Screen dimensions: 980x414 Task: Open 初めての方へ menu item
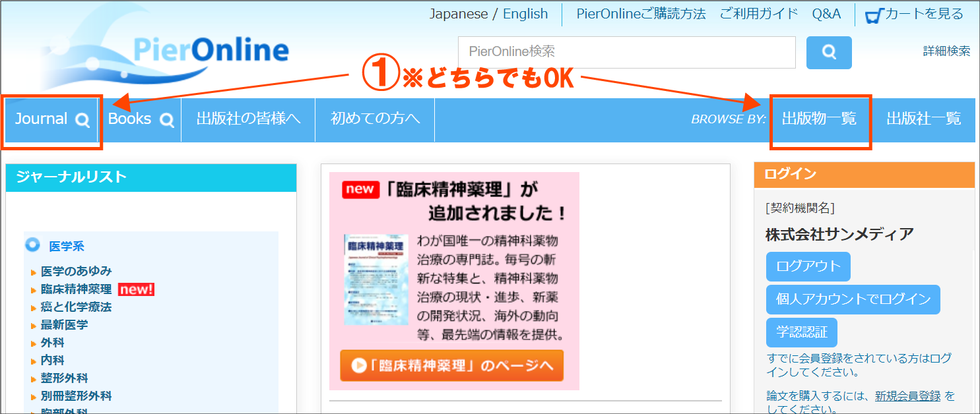click(375, 119)
